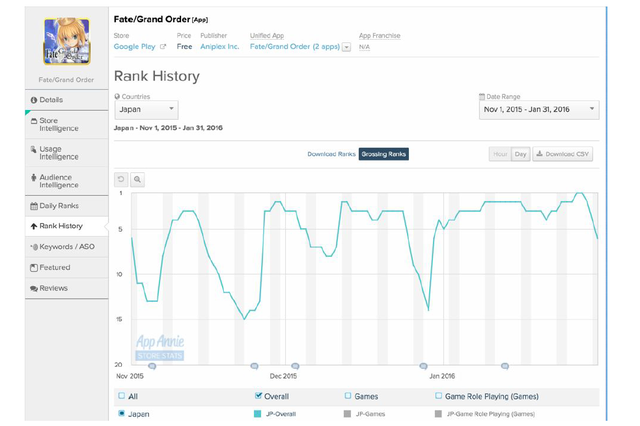
Task: Click the Store Intelligence icon
Action: point(34,121)
